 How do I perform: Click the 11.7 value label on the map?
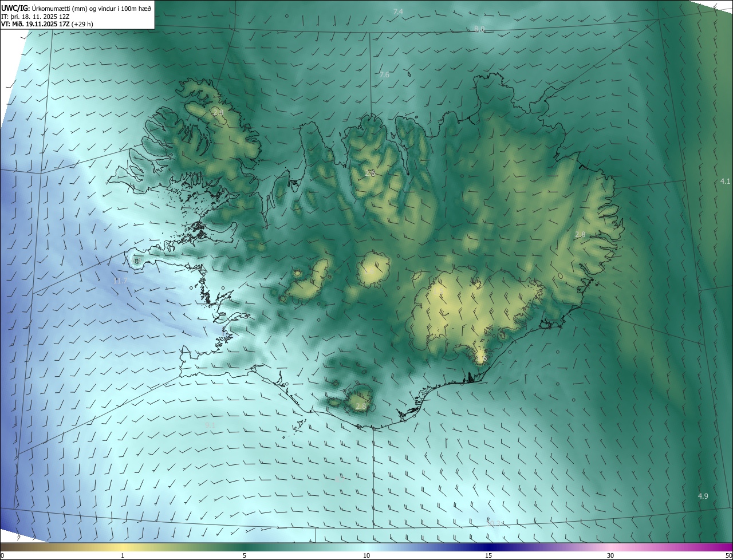(120, 281)
